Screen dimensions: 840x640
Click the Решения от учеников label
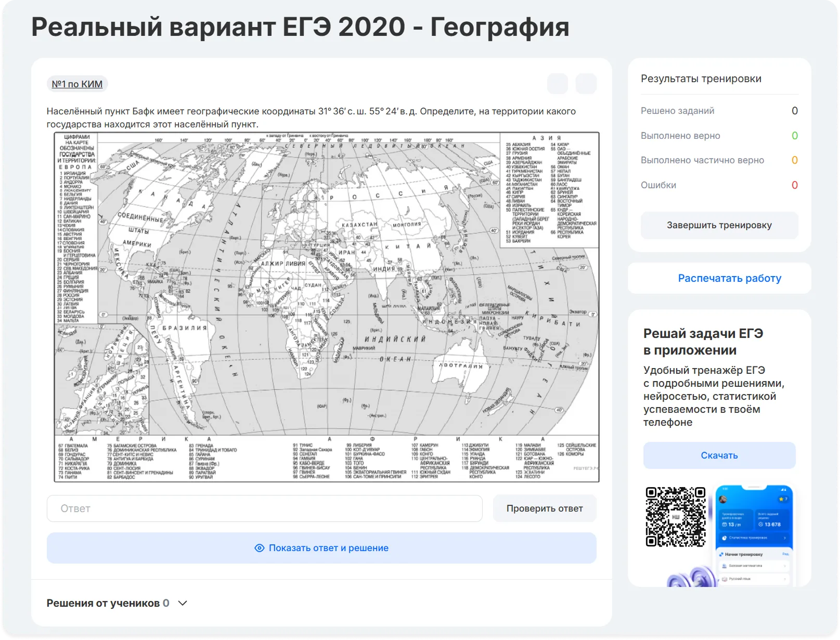click(x=103, y=603)
